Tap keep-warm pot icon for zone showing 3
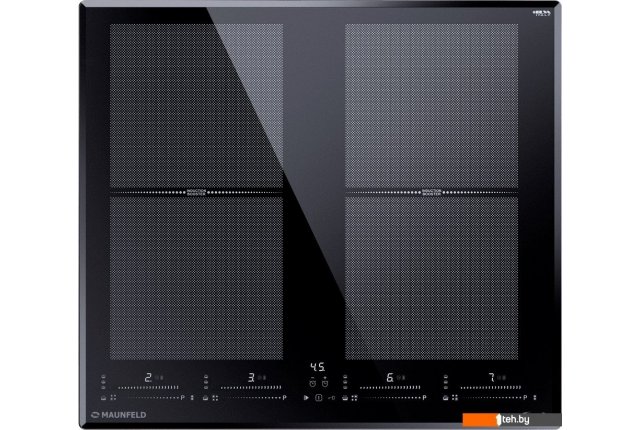 (205, 397)
